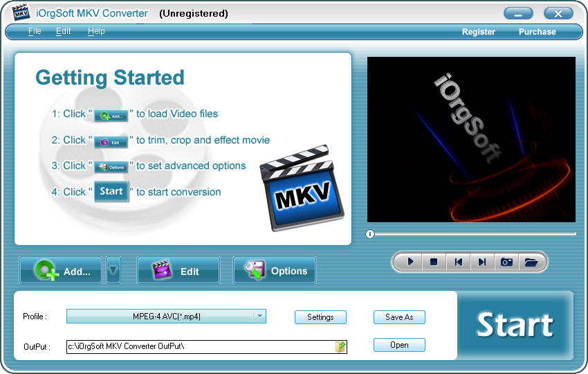This screenshot has height=374, width=588.
Task: Take a snapshot with the camera icon
Action: [x=506, y=262]
